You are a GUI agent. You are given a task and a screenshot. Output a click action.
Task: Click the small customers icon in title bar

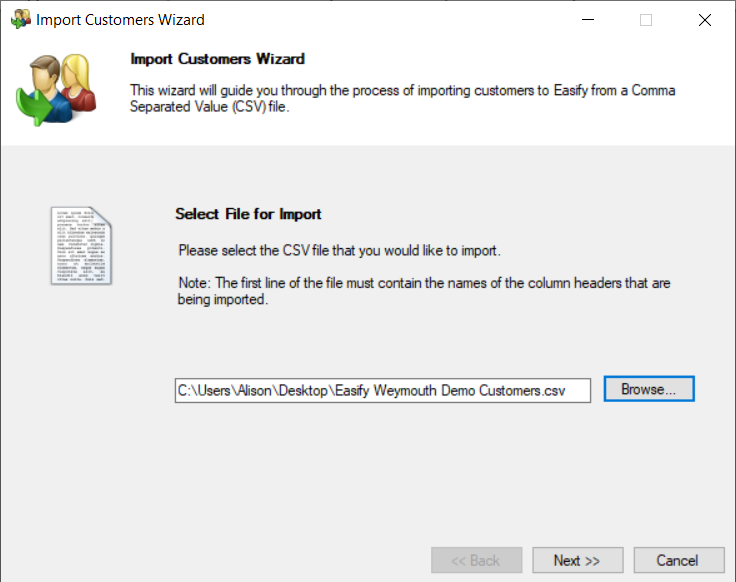pos(20,19)
